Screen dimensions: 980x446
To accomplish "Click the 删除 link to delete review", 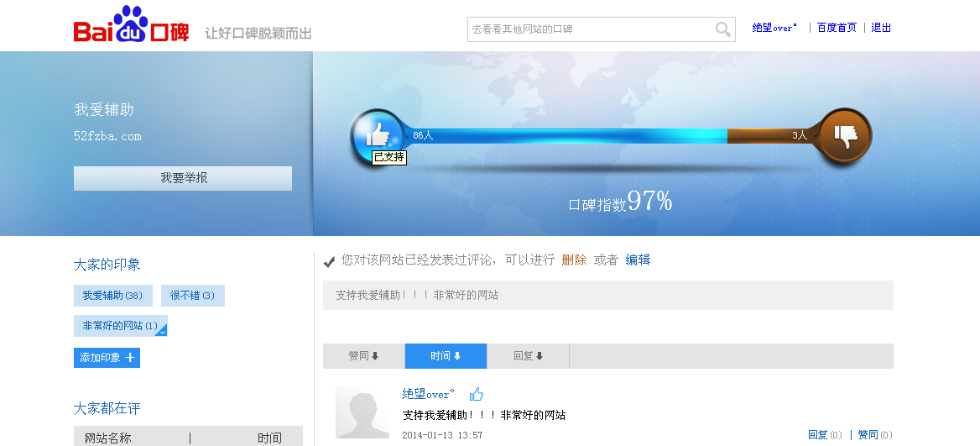I will [x=574, y=260].
